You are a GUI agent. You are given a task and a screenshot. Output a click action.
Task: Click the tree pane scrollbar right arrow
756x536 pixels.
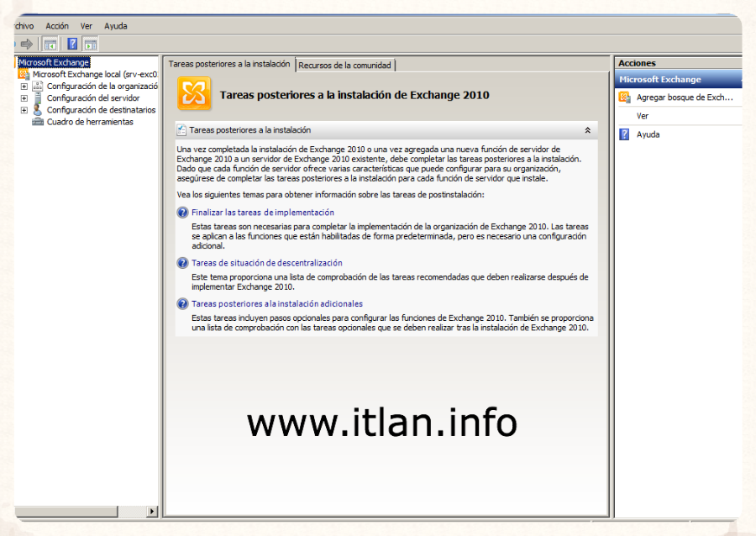click(x=152, y=511)
